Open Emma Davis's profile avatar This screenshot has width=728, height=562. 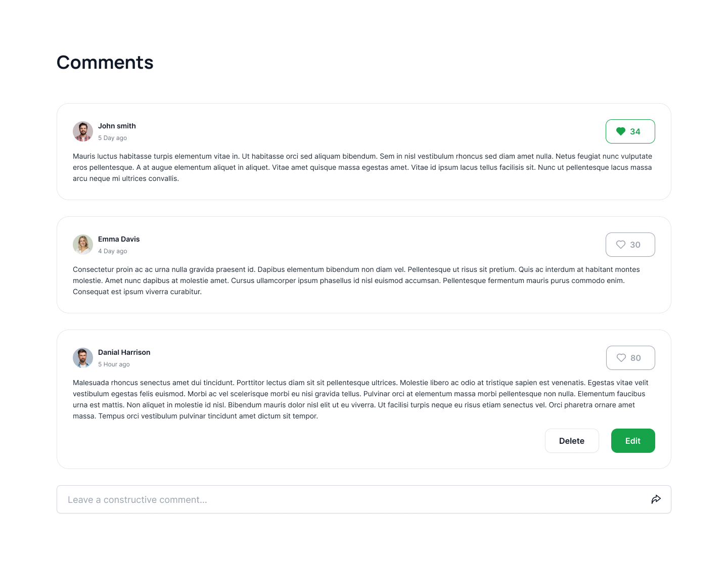click(x=83, y=245)
